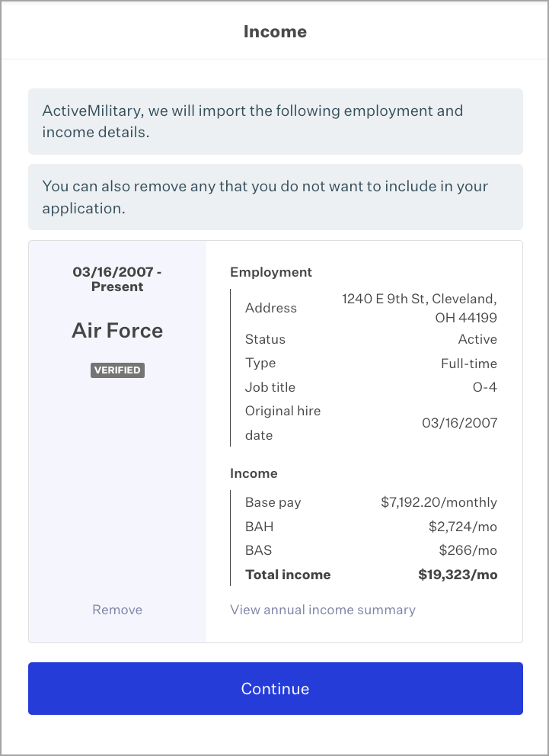Click the VERIFIED badge
This screenshot has height=756, width=549.
pyautogui.click(x=117, y=370)
